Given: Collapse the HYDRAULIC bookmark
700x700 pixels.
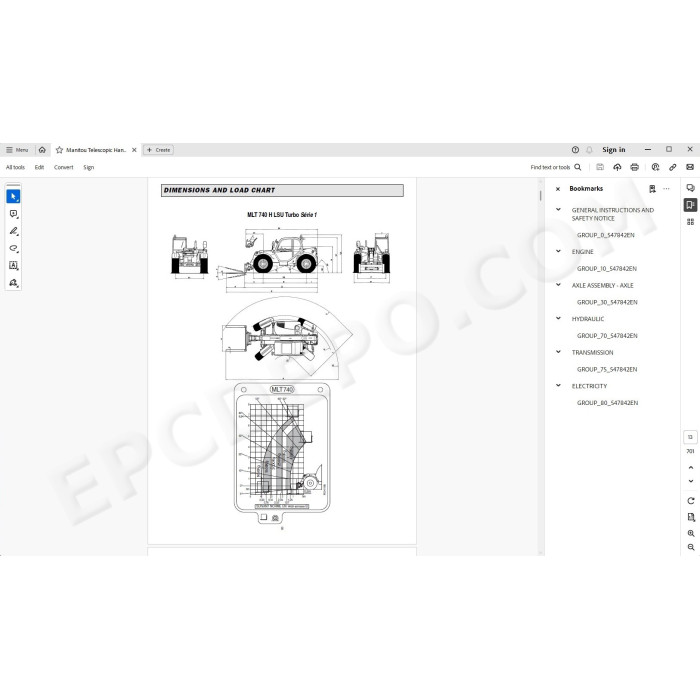Looking at the screenshot, I should (558, 318).
